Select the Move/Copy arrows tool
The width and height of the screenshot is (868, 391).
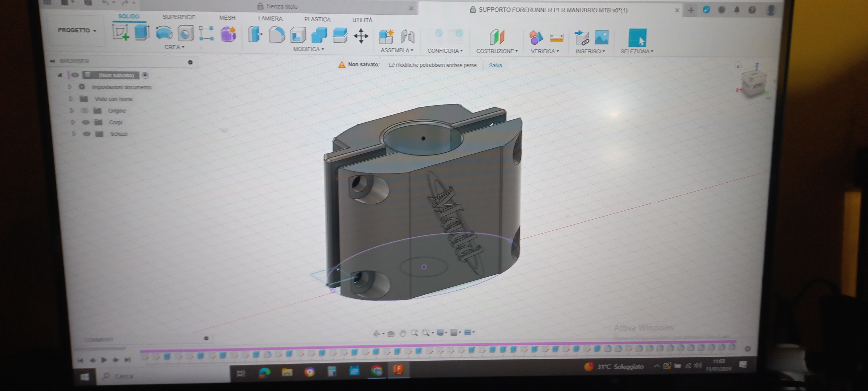click(361, 36)
